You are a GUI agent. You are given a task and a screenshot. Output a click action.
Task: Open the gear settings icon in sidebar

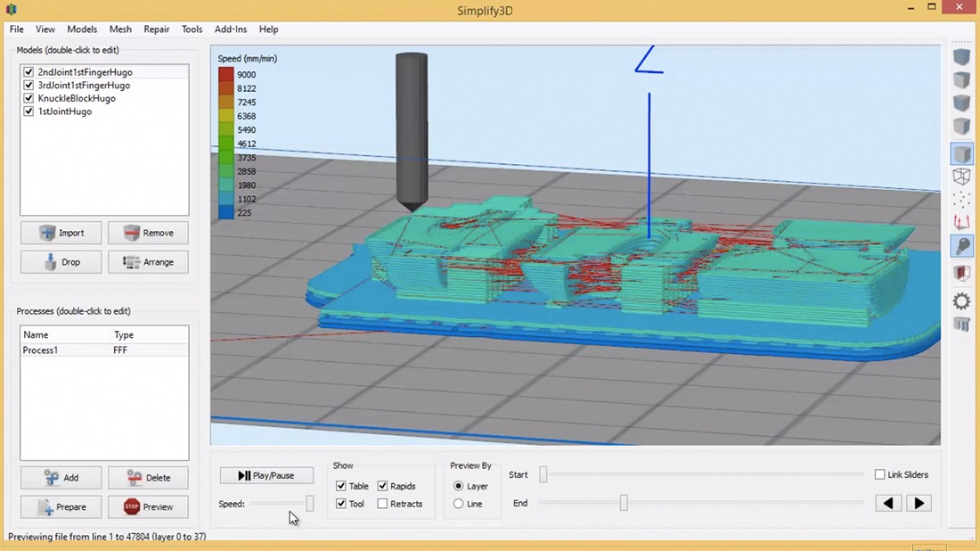point(961,301)
